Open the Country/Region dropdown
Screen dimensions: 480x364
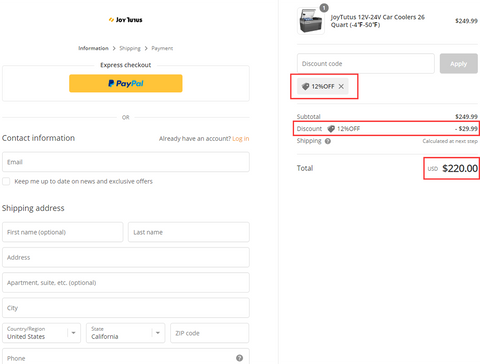41,333
